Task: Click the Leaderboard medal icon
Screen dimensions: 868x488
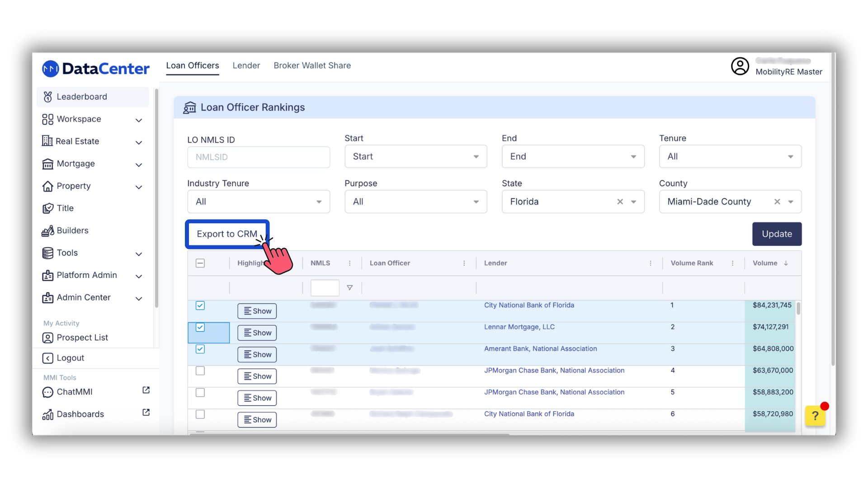Action: coord(47,97)
